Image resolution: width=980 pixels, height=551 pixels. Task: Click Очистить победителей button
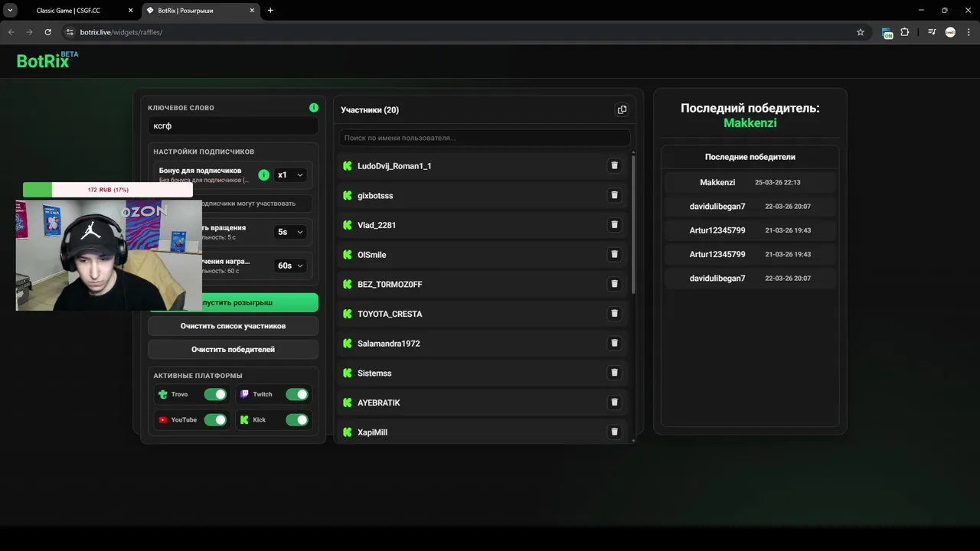234,349
